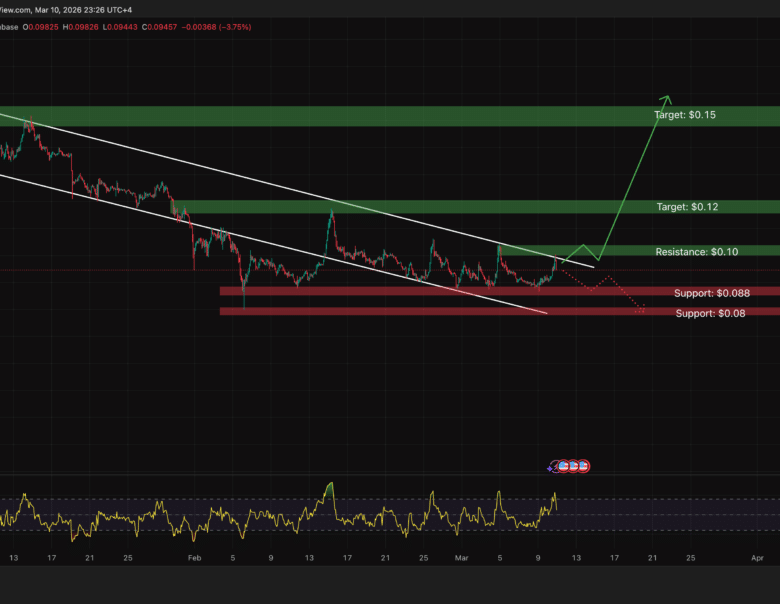
Task: Select the "Target: $0.12" label
Action: point(685,207)
